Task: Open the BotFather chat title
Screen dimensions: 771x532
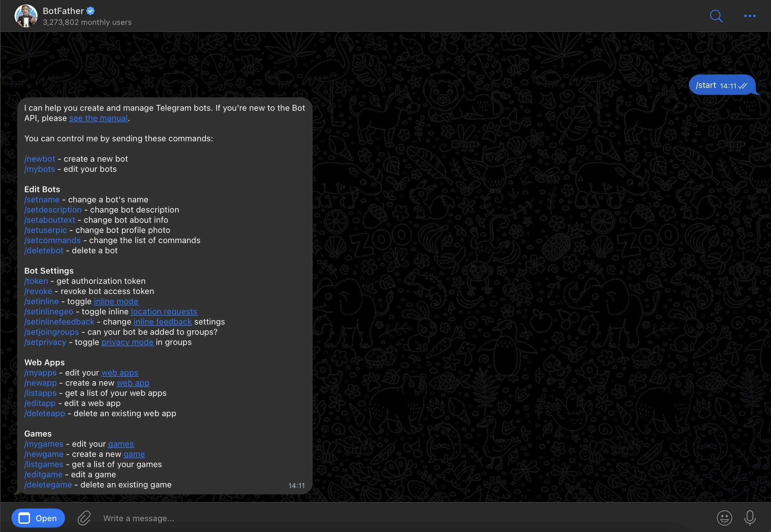Action: click(63, 11)
